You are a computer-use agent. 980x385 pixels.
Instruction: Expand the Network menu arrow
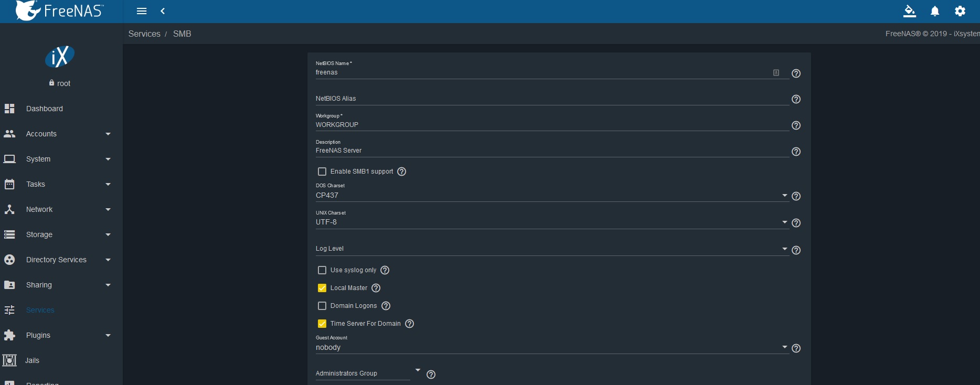(x=108, y=209)
